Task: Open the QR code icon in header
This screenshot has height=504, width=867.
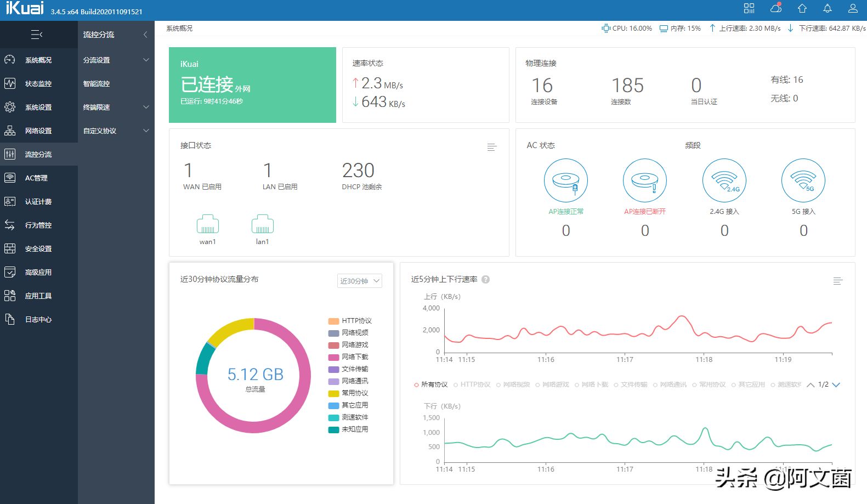Action: [x=749, y=8]
